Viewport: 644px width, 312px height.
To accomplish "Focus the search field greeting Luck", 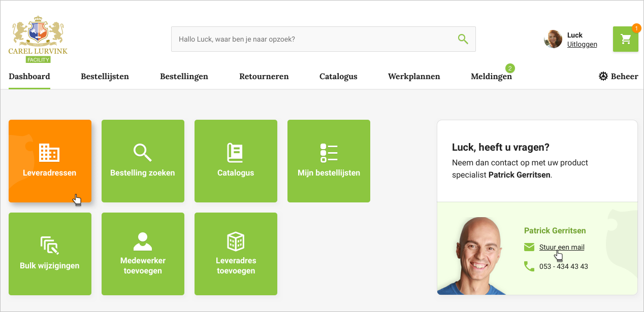I will coord(310,39).
